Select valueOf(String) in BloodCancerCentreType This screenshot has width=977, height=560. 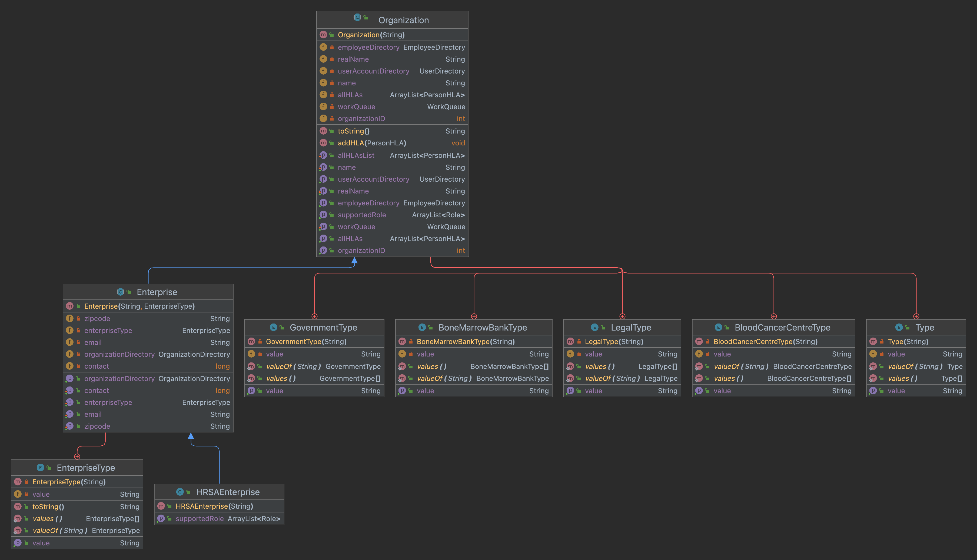pyautogui.click(x=741, y=366)
